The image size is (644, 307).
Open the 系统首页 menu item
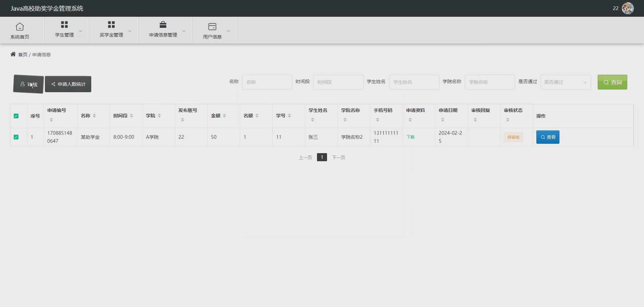[x=20, y=37]
